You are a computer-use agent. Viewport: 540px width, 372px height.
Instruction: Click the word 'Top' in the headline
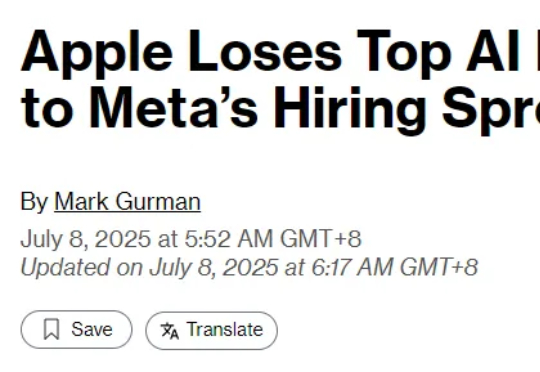(404, 54)
